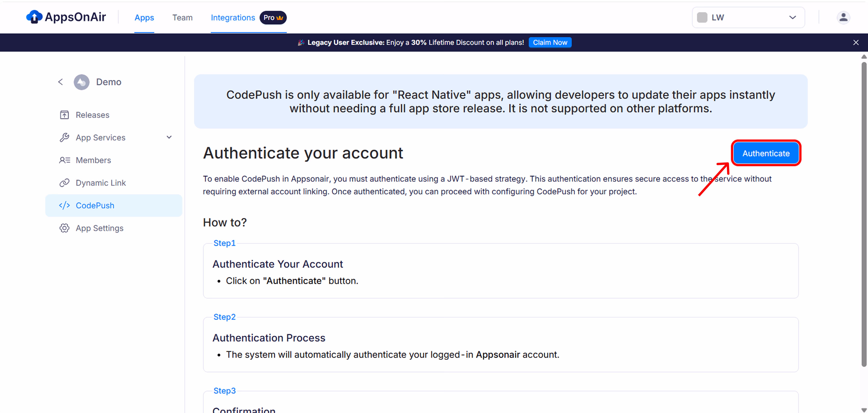Click the Members people icon

coord(65,160)
